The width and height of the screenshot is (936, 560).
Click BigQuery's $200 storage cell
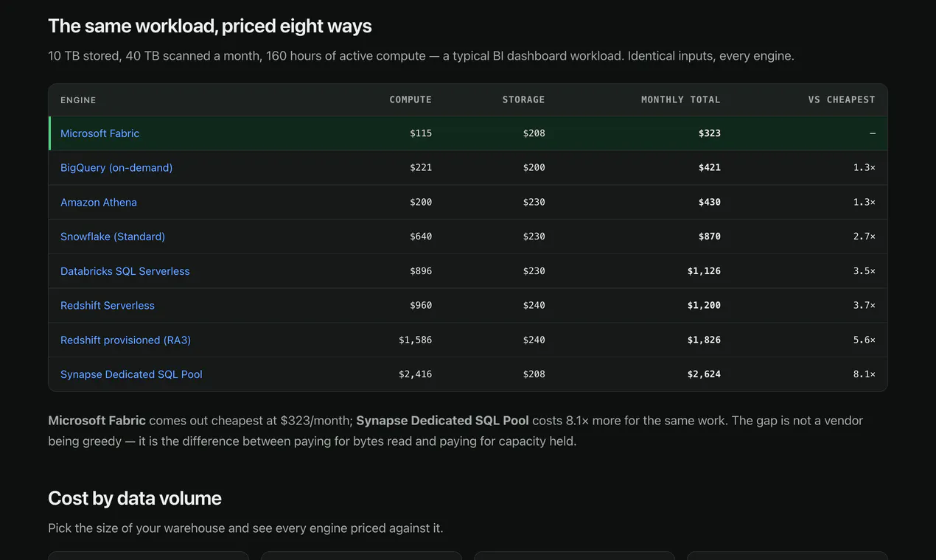click(x=534, y=168)
